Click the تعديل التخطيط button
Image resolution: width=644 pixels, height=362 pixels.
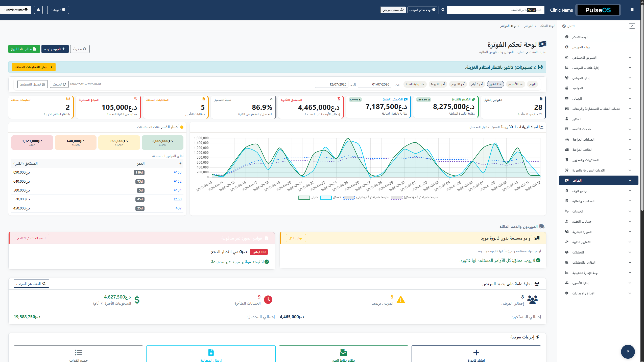point(33,84)
